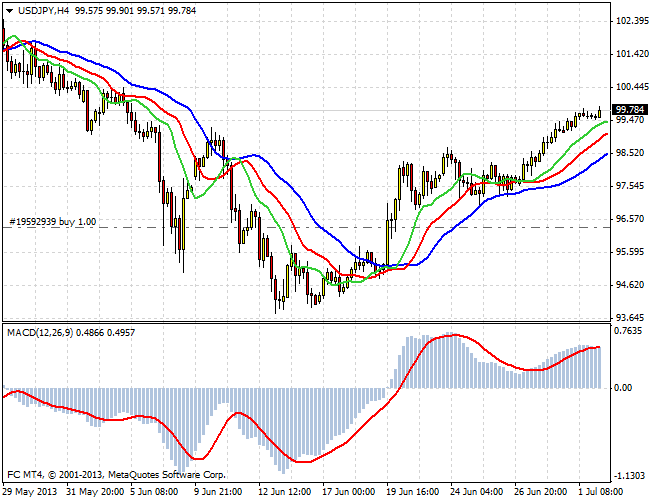Select price scale value 93.645
Image resolution: width=650 pixels, height=500 pixels.
pos(630,318)
